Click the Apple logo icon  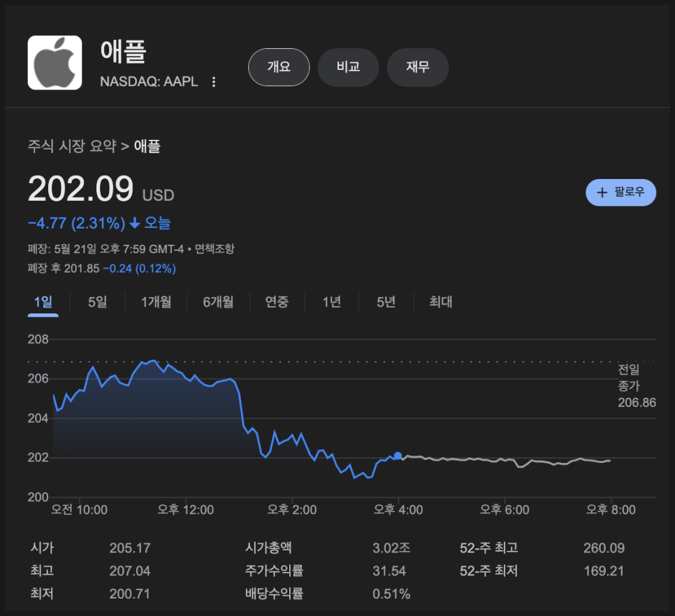55,63
